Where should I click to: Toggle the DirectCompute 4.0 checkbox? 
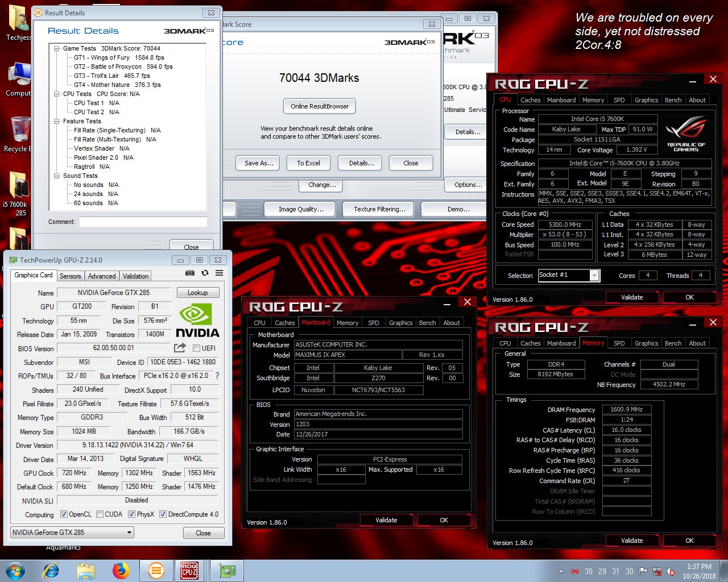(x=163, y=514)
